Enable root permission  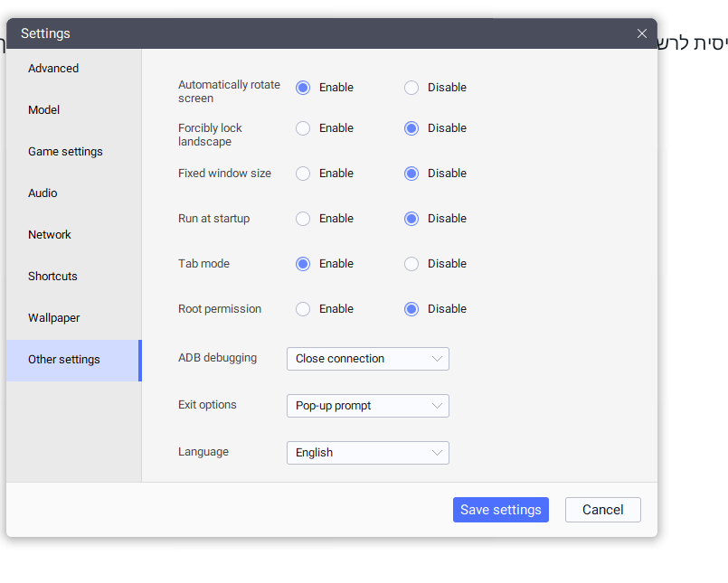303,309
